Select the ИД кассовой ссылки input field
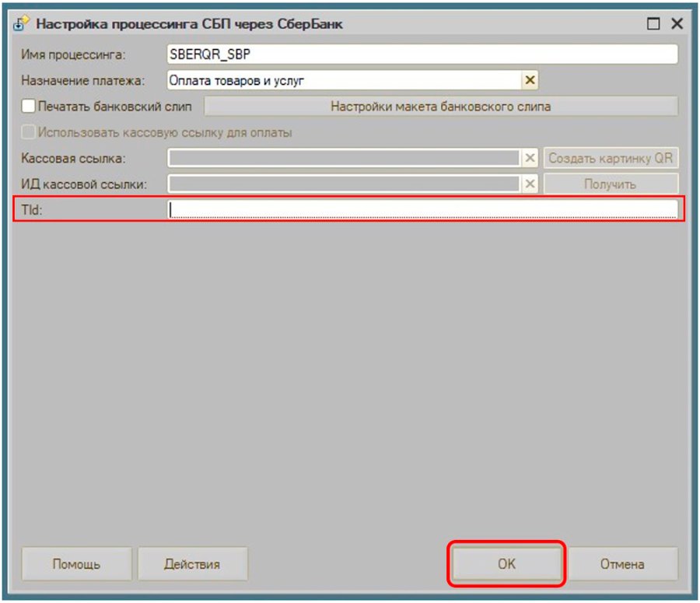The width and height of the screenshot is (700, 603). click(x=345, y=184)
